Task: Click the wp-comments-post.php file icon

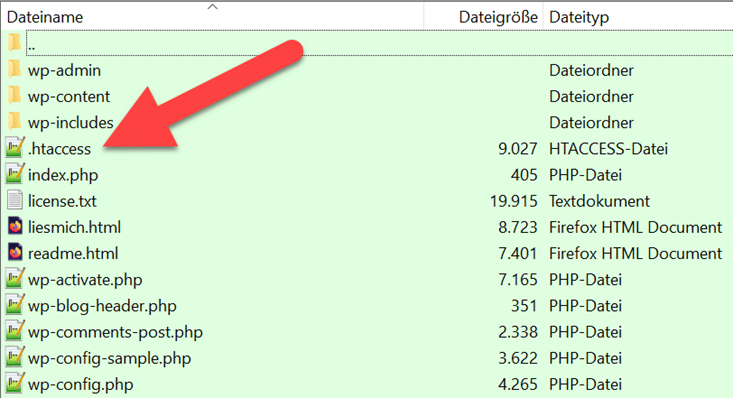Action: (x=14, y=331)
